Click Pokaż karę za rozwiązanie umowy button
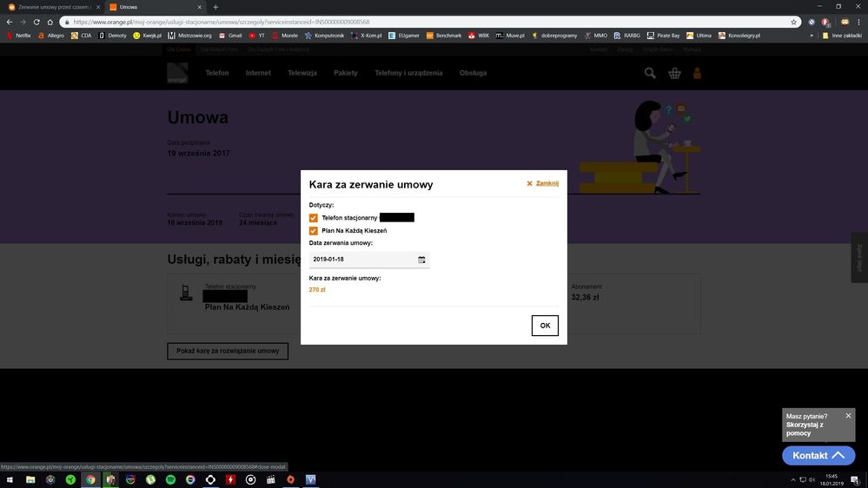 click(228, 351)
